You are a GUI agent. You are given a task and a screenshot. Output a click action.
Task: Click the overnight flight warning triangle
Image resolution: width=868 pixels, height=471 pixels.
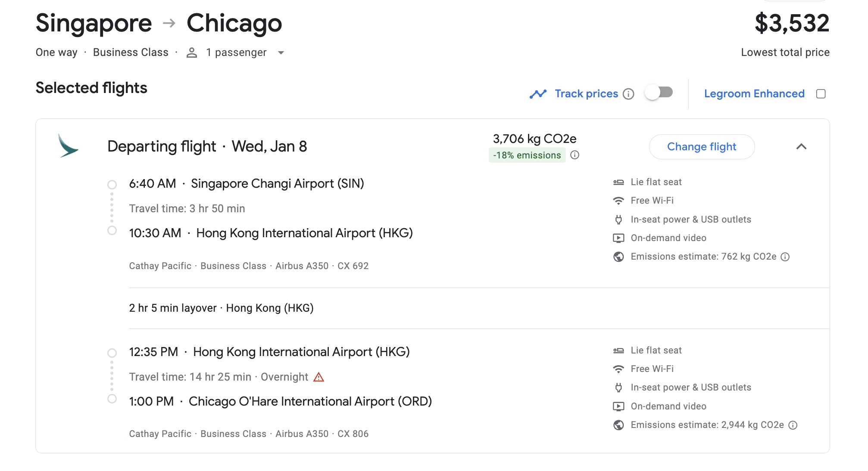(318, 377)
